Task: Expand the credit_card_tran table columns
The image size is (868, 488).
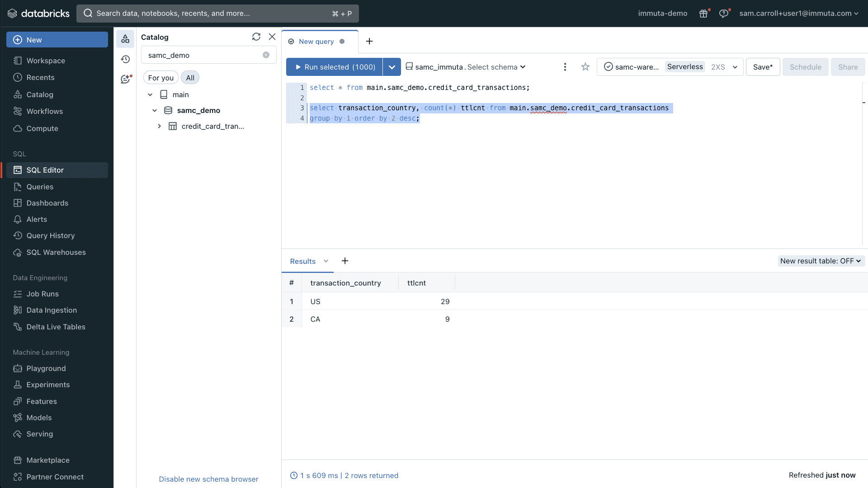Action: 159,126
